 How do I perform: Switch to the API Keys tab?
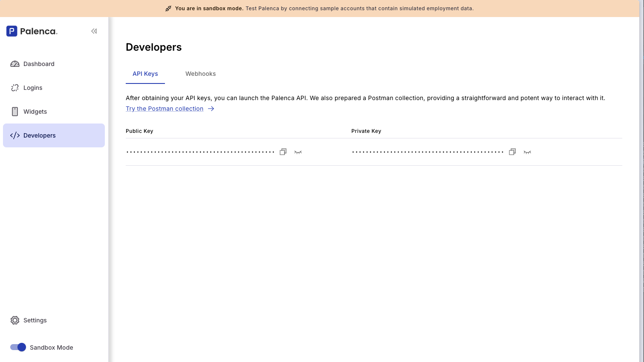145,74
